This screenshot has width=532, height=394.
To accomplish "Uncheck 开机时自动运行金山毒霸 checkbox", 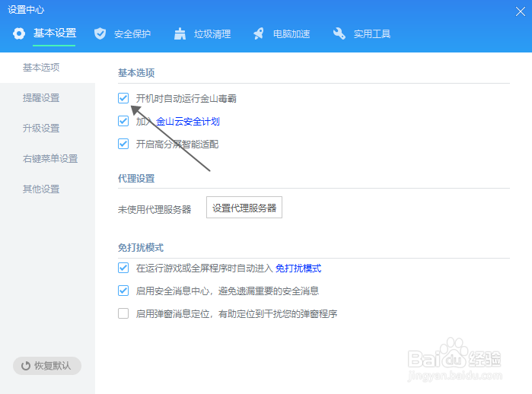I will tap(123, 98).
